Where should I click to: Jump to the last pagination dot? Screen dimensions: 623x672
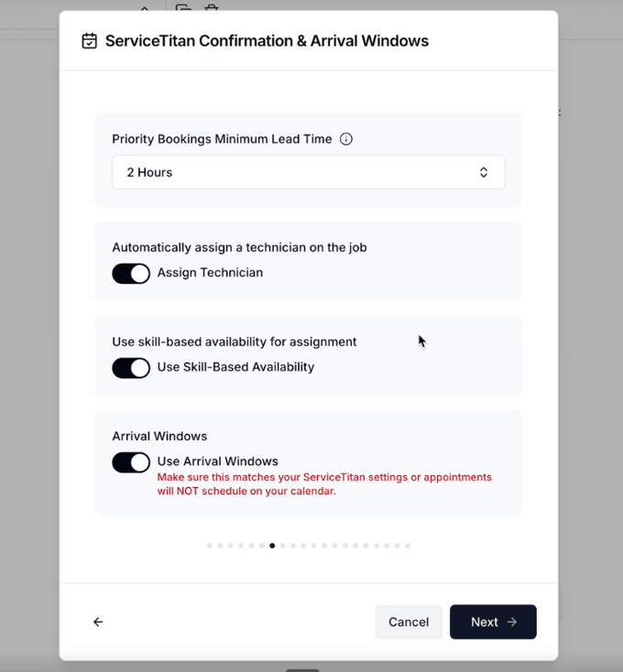[x=408, y=546]
